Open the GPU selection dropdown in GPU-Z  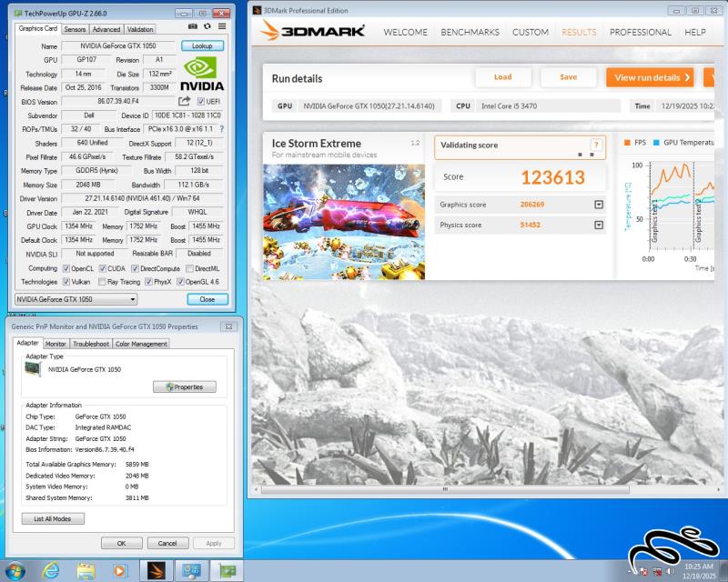tap(76, 299)
